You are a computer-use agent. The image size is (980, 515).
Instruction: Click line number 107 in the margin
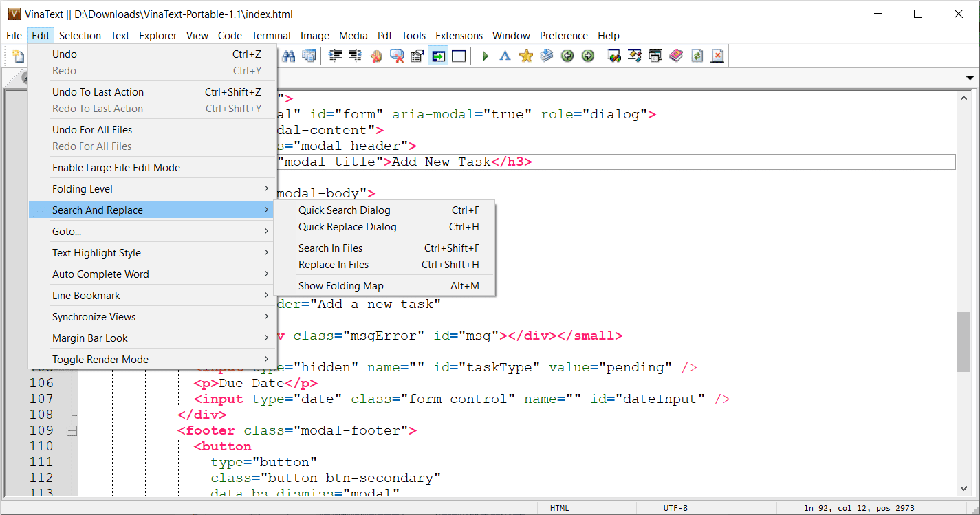pos(41,399)
